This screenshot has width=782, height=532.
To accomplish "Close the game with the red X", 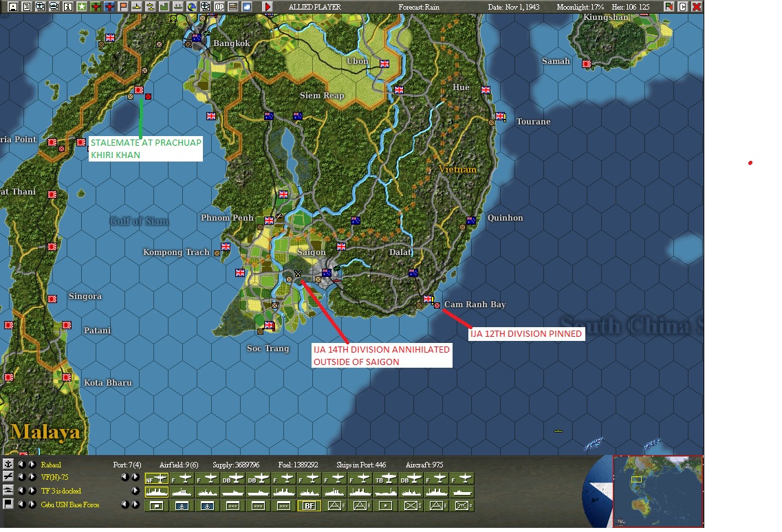I will point(697,6).
